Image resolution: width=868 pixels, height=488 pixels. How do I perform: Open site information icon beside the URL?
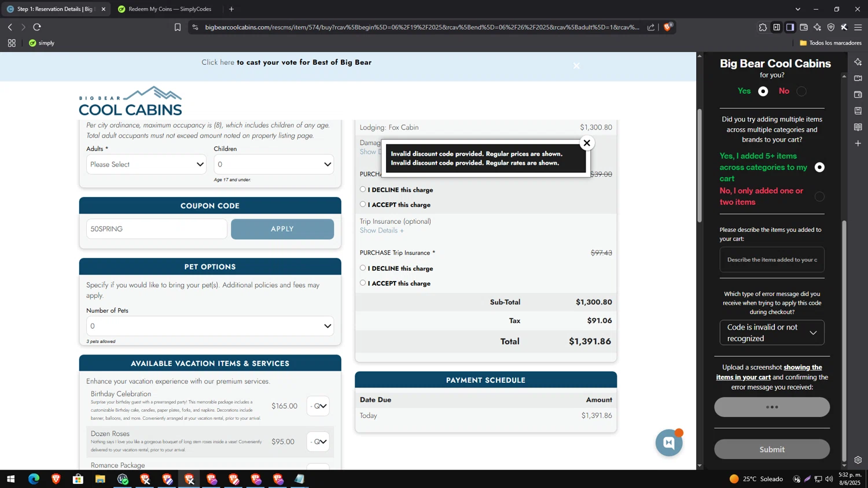coord(195,27)
